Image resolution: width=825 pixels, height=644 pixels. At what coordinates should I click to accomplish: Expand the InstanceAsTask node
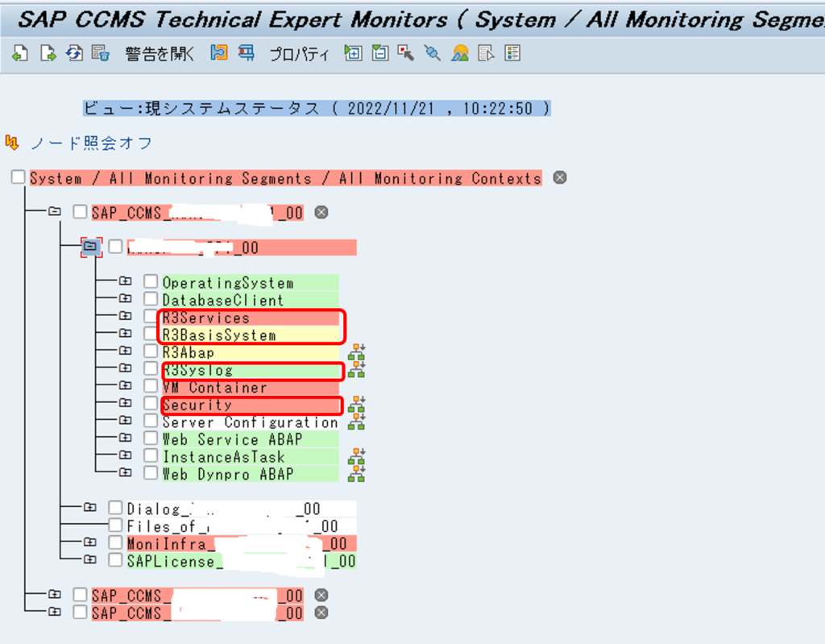click(x=125, y=455)
